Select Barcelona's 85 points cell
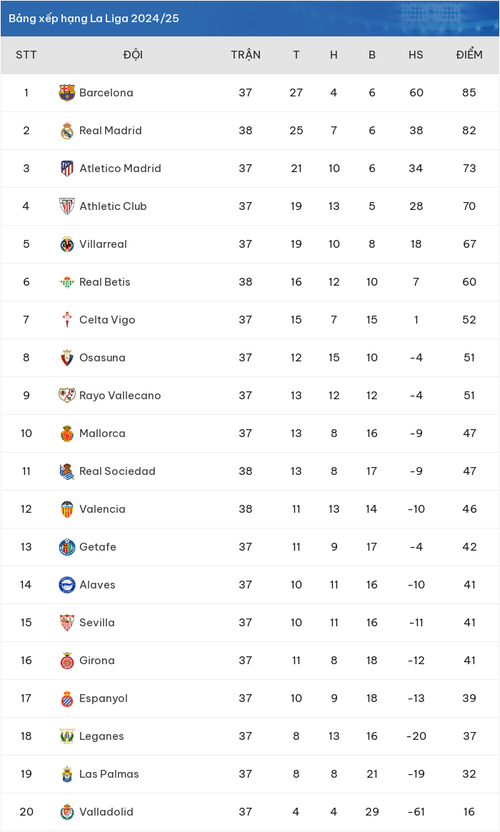500x832 pixels. pos(469,93)
